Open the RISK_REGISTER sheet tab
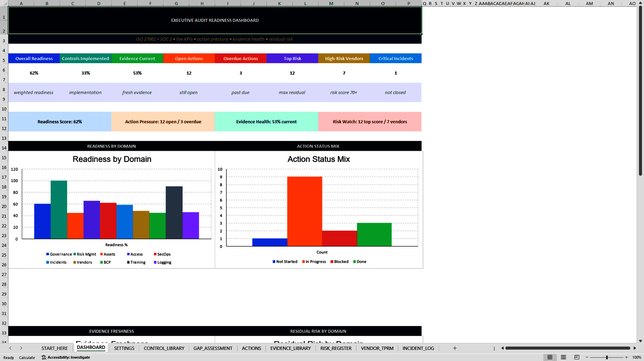Screen dimensions: 644x361 click(336, 348)
